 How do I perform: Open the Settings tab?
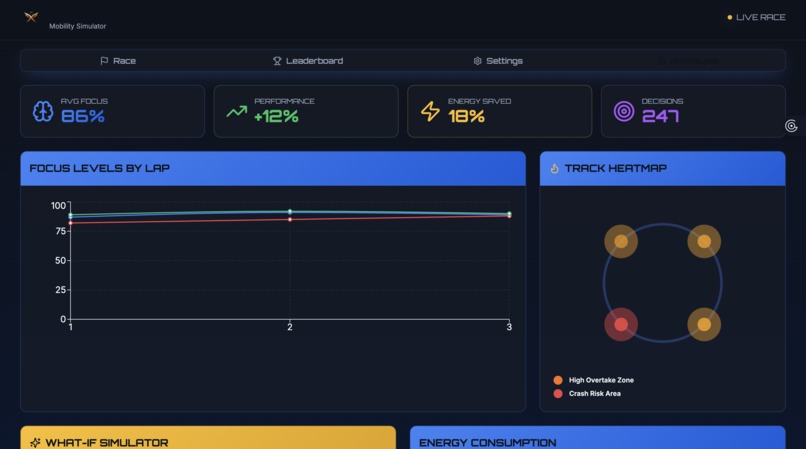point(498,61)
